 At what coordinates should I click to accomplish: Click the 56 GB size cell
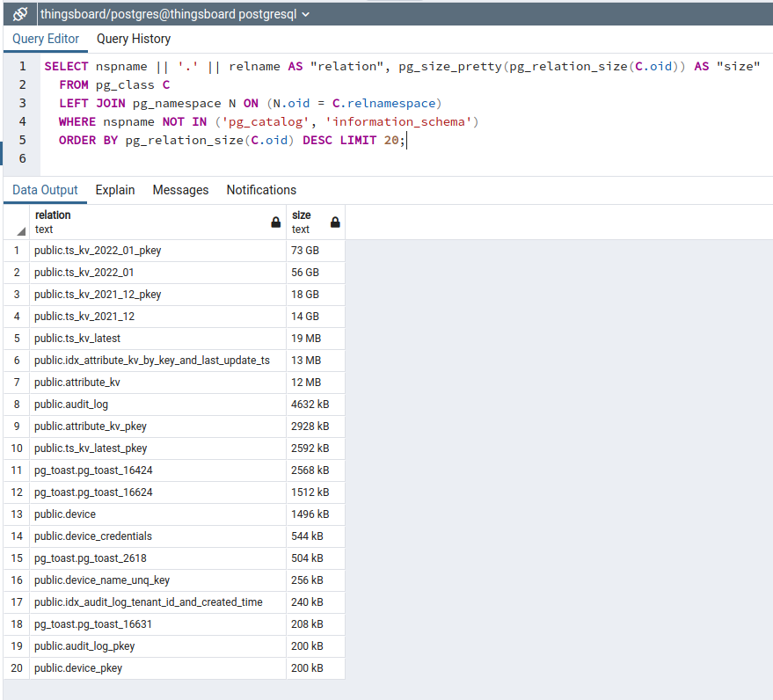[305, 273]
